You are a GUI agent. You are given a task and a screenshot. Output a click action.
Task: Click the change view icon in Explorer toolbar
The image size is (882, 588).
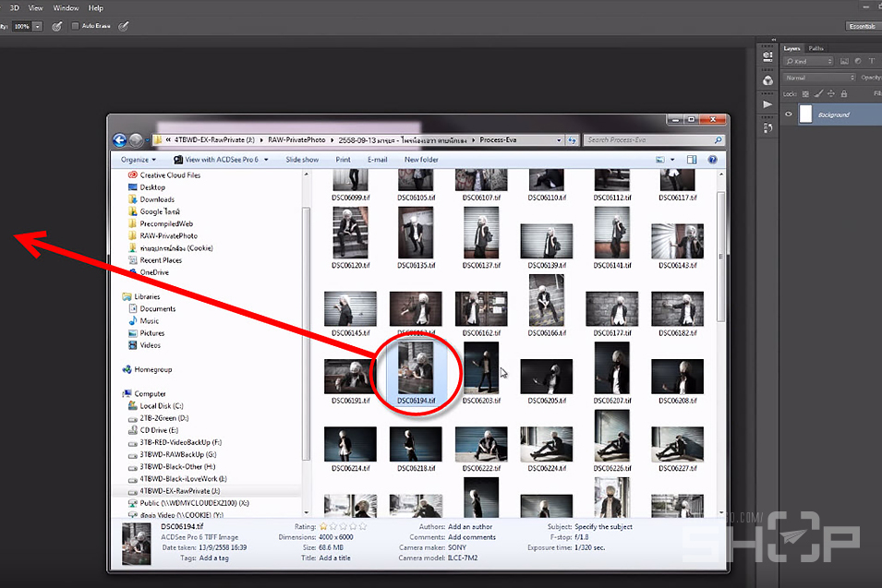point(660,160)
